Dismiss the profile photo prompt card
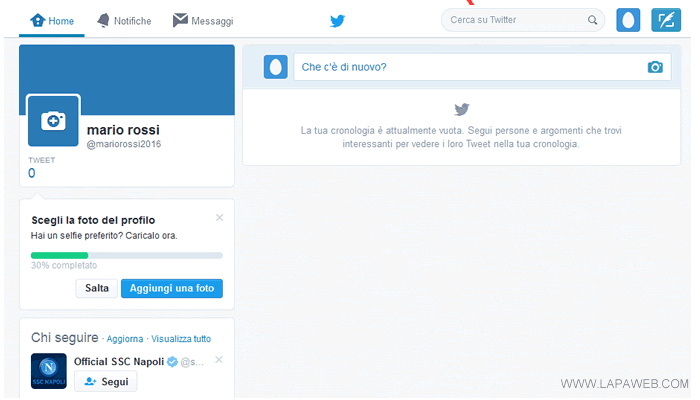Viewport: 700px width, 400px height. pos(220,217)
